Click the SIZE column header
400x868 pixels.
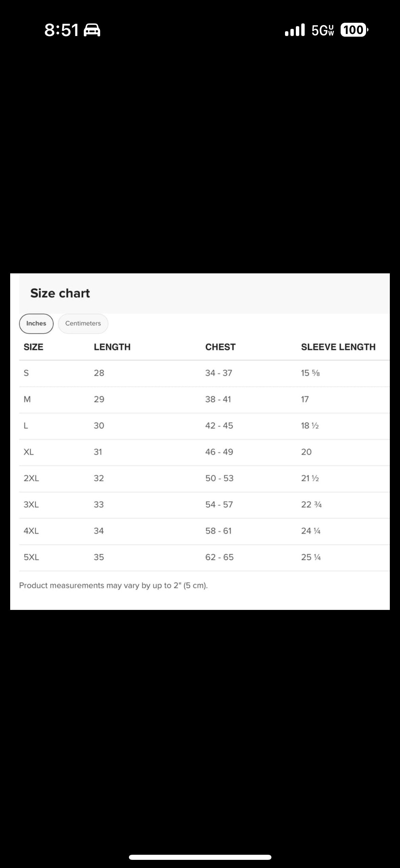[34, 347]
